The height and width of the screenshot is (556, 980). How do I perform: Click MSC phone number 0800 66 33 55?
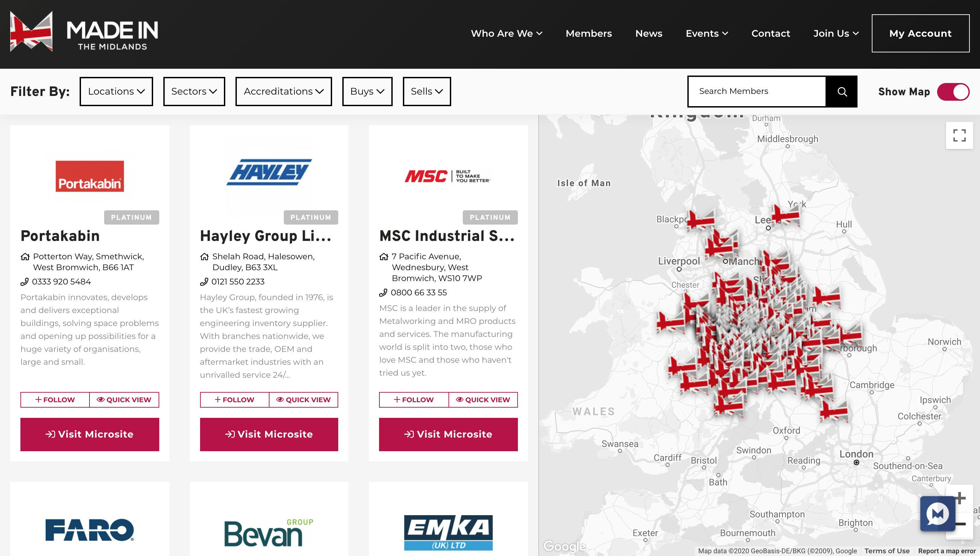tap(419, 293)
